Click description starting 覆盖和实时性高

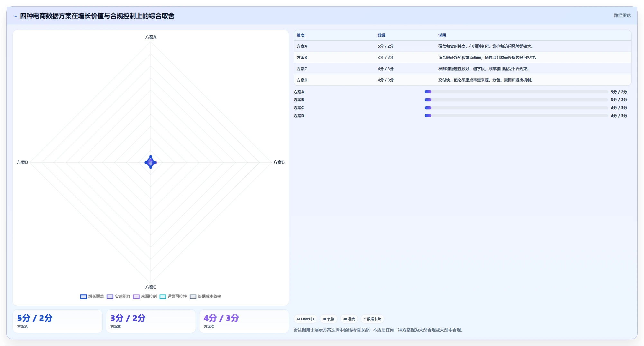[x=486, y=46]
